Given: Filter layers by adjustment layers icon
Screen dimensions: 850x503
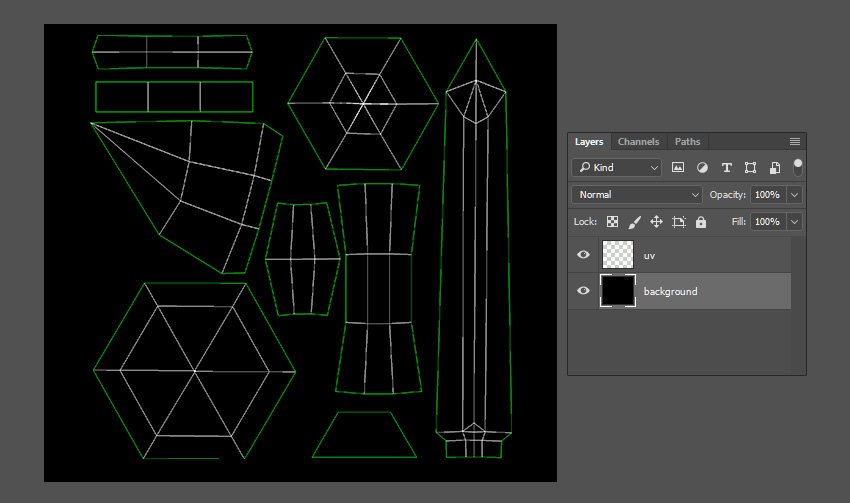Looking at the screenshot, I should pyautogui.click(x=702, y=168).
